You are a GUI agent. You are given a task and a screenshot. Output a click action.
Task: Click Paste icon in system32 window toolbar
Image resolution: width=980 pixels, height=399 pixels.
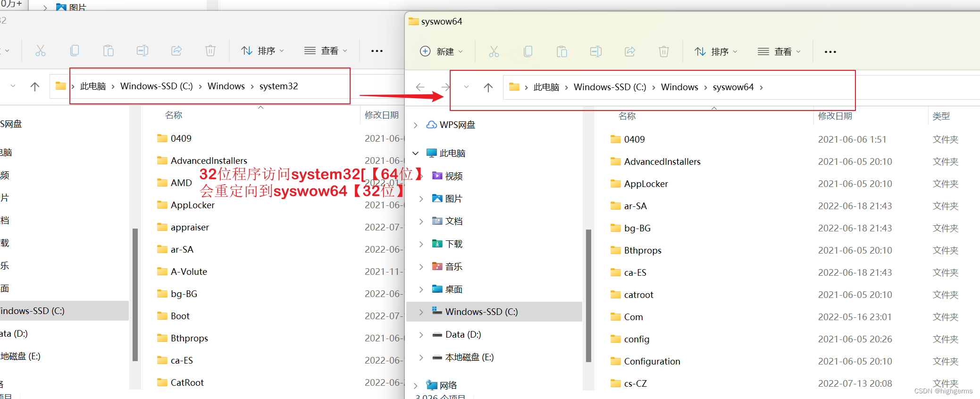pos(109,51)
